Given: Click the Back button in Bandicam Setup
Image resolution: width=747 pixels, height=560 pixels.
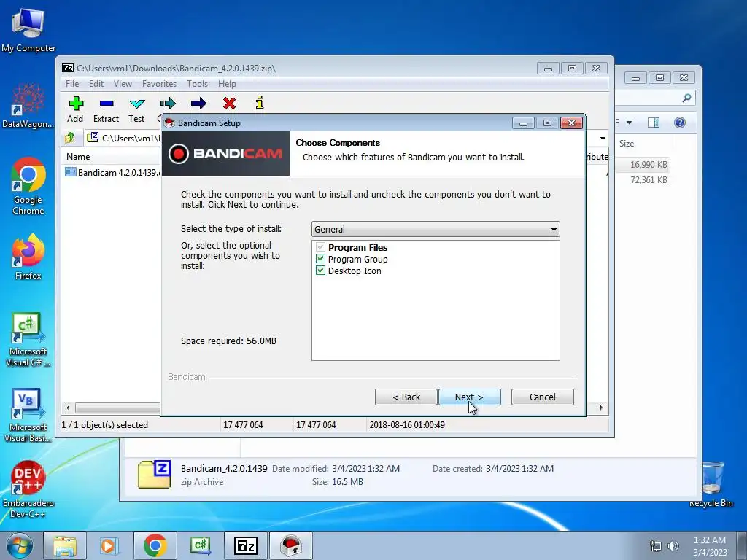Looking at the screenshot, I should [406, 397].
